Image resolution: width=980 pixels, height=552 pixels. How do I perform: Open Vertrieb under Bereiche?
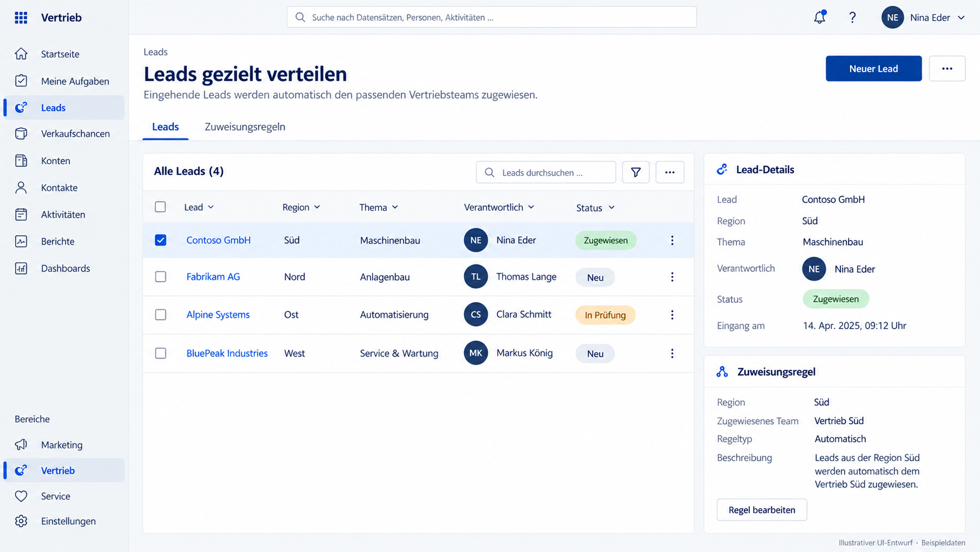(x=64, y=470)
